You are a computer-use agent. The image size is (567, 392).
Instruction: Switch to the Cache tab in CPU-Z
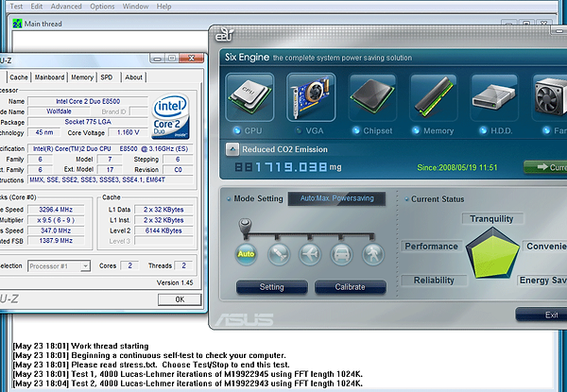tap(19, 77)
